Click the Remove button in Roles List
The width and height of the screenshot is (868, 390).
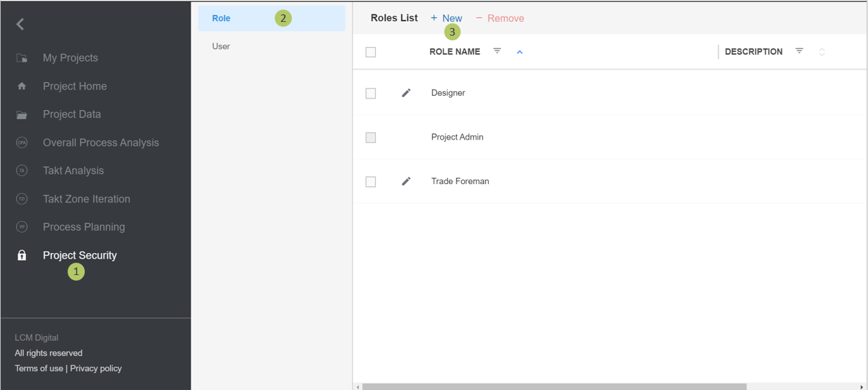[x=500, y=18]
